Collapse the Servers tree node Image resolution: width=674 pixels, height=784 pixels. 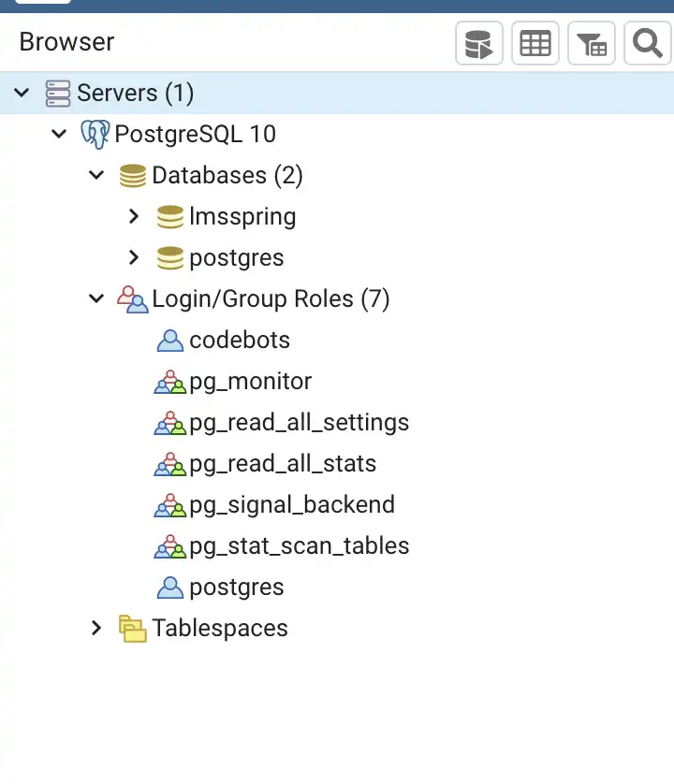22,93
